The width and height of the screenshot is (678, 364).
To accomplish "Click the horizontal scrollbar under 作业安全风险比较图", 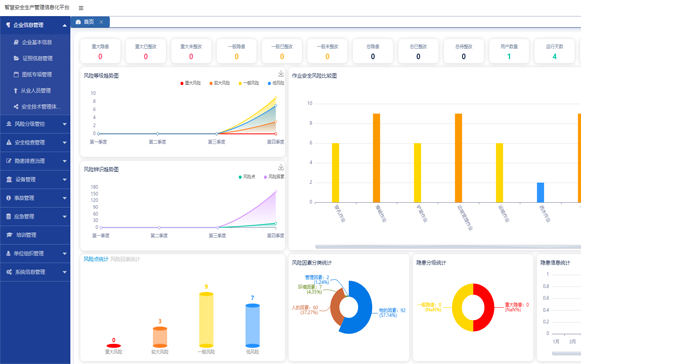I will click(x=448, y=247).
